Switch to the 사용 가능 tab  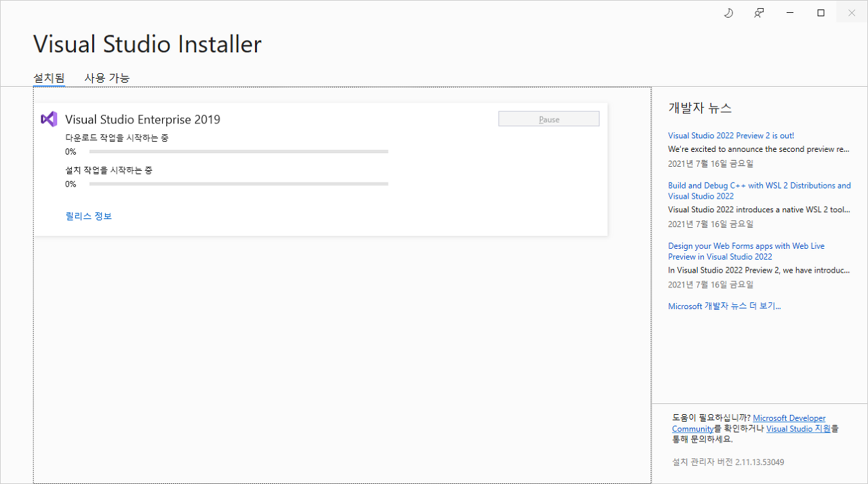106,78
